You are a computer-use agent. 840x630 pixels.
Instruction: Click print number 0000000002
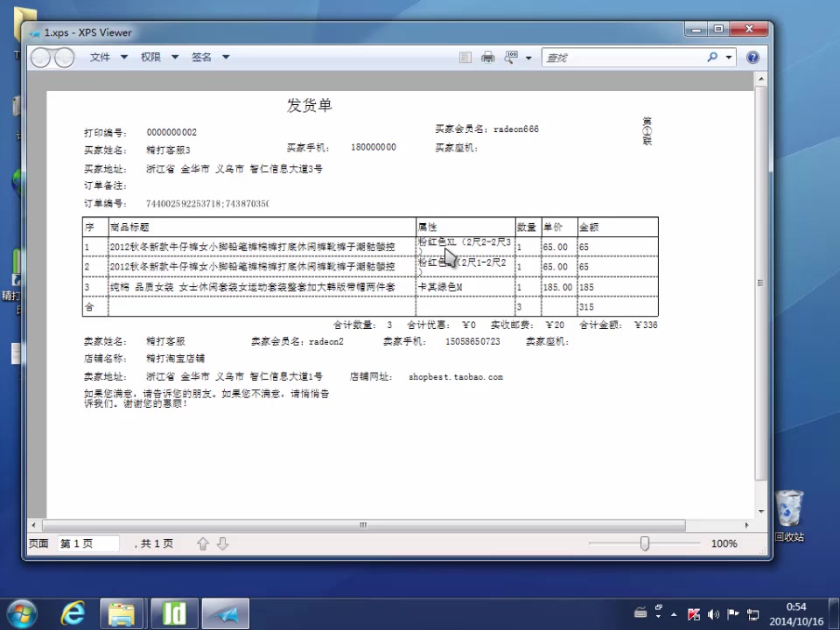tap(171, 132)
